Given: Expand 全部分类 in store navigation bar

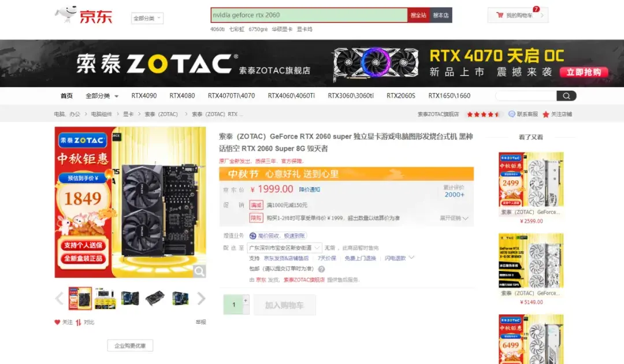Looking at the screenshot, I should tap(102, 96).
